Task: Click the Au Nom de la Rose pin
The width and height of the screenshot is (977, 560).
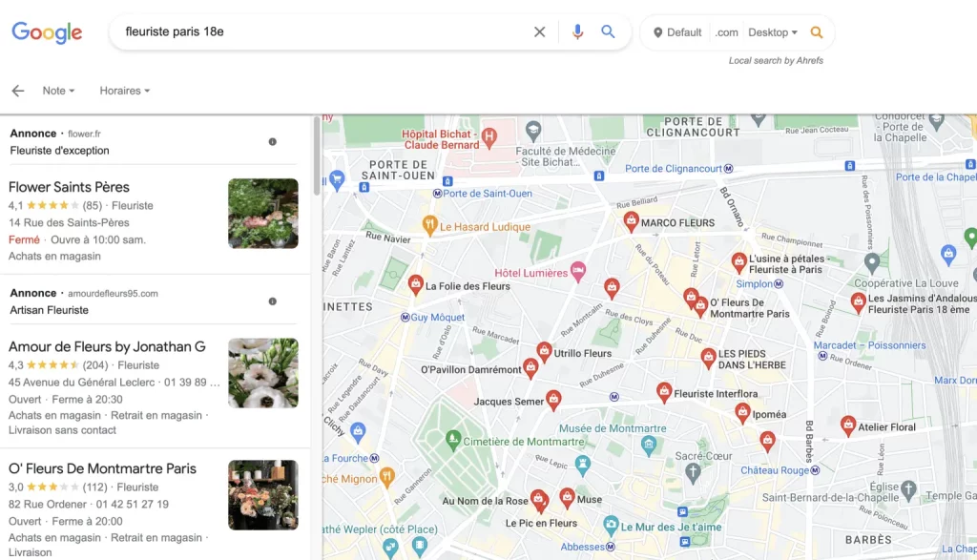Action: (538, 499)
